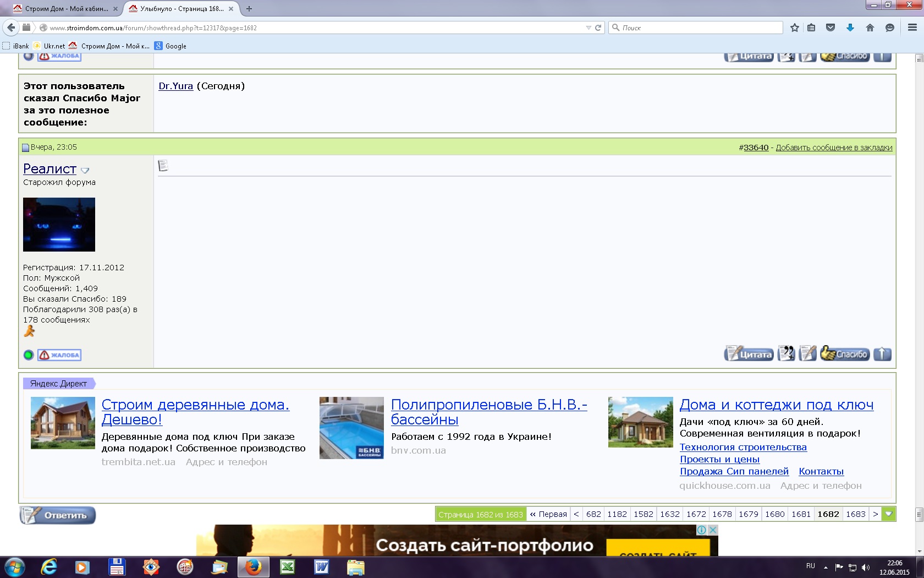Click the ЖАЛОБА report icon under Реалист's profile

[x=59, y=355]
